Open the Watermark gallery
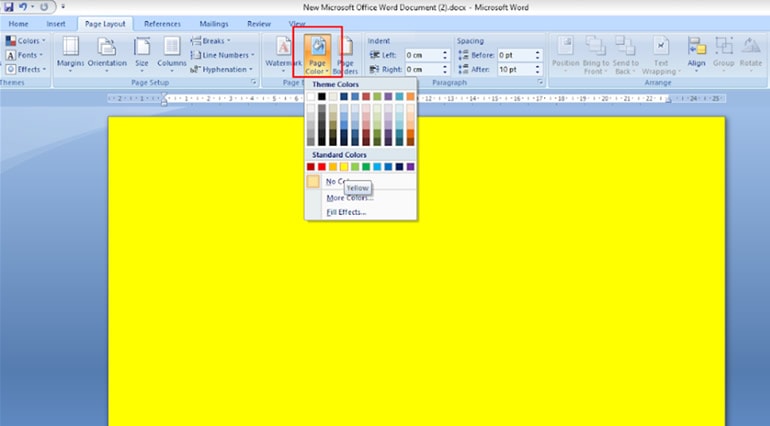The height and width of the screenshot is (426, 770). [283, 55]
